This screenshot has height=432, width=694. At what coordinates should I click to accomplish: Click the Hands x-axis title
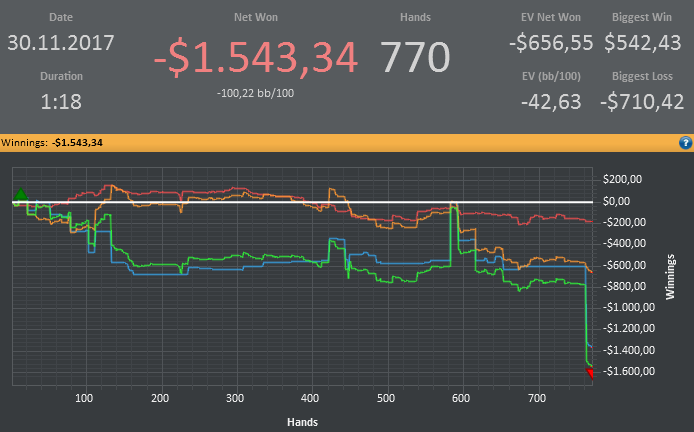pyautogui.click(x=302, y=422)
